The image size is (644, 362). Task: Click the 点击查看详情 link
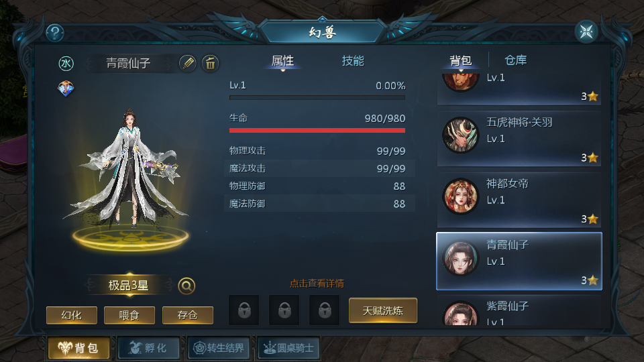tap(317, 283)
